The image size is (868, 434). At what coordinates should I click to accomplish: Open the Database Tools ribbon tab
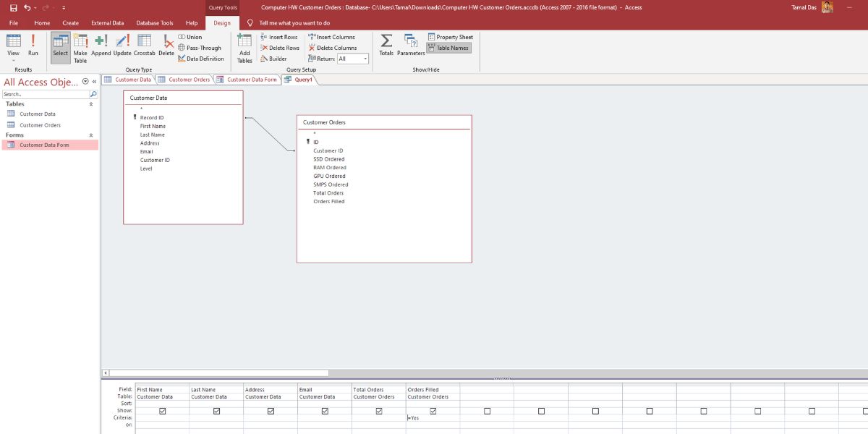155,23
